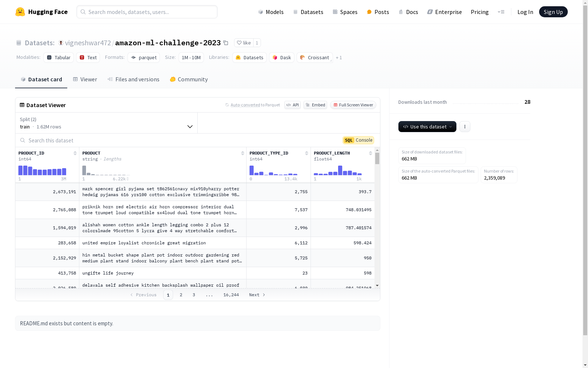588x368 pixels.
Task: Click the amazon-ml-challenge-2023 dataset title
Action: coord(168,43)
